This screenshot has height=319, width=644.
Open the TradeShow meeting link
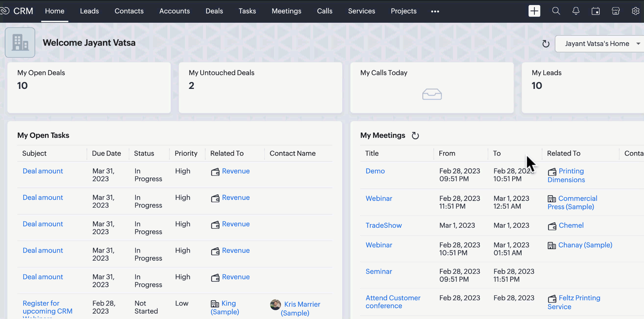point(383,225)
